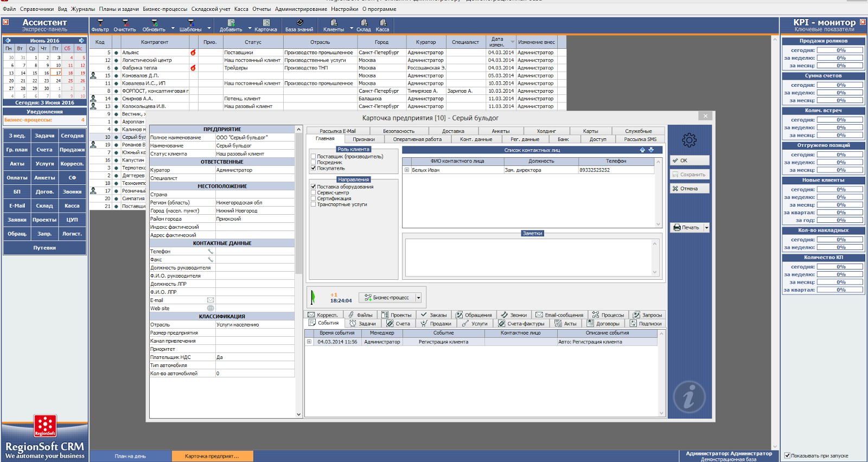Screen dimensions: 868x462
Task: Go to previous month in calendar
Action: (8, 41)
